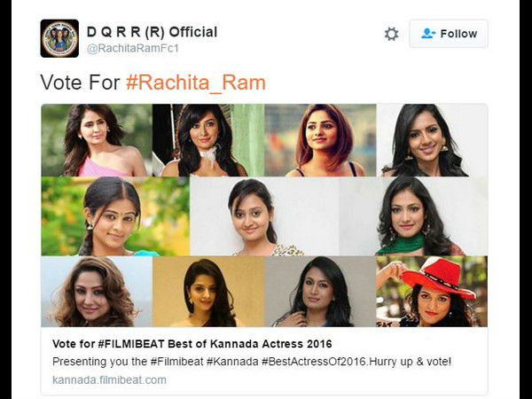Click the middle photo on plain white background
Viewport: 532px width, 399px height.
point(264,216)
